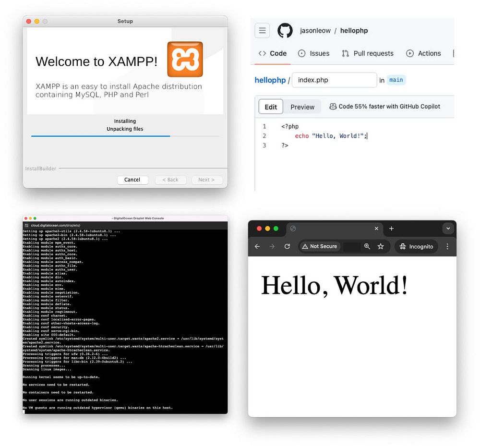Cancel the XAMPP installation
The image size is (480, 448).
click(132, 180)
